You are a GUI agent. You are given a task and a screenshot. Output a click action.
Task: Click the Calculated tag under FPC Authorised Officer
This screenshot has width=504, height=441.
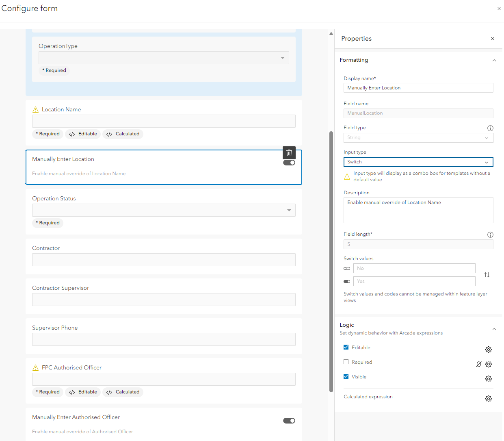123,392
